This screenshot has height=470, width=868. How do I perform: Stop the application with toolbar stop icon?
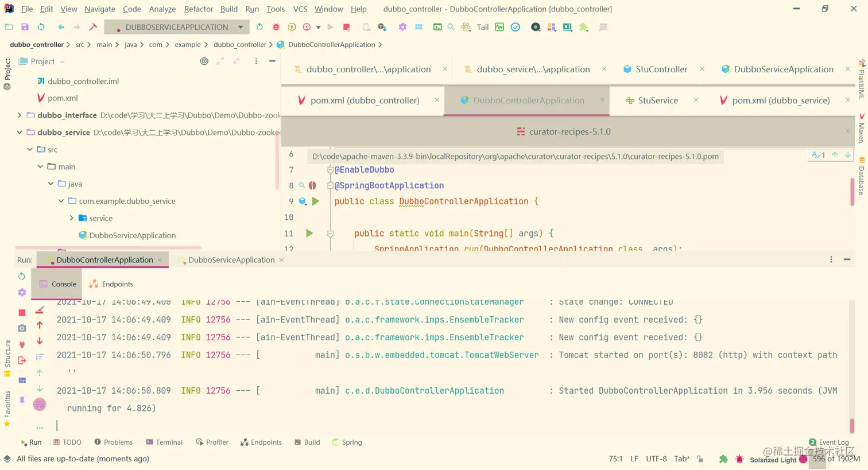point(346,27)
